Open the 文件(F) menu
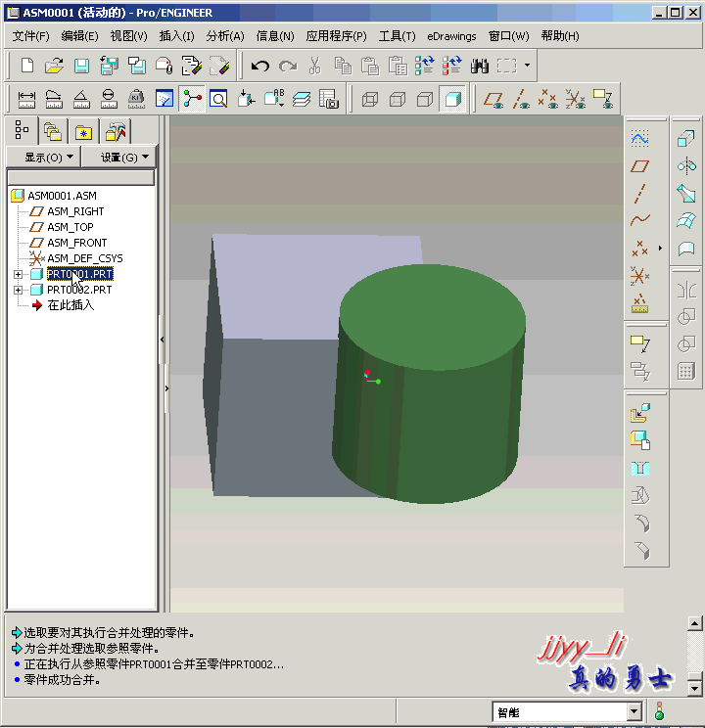Viewport: 705px width, 728px height. click(30, 36)
